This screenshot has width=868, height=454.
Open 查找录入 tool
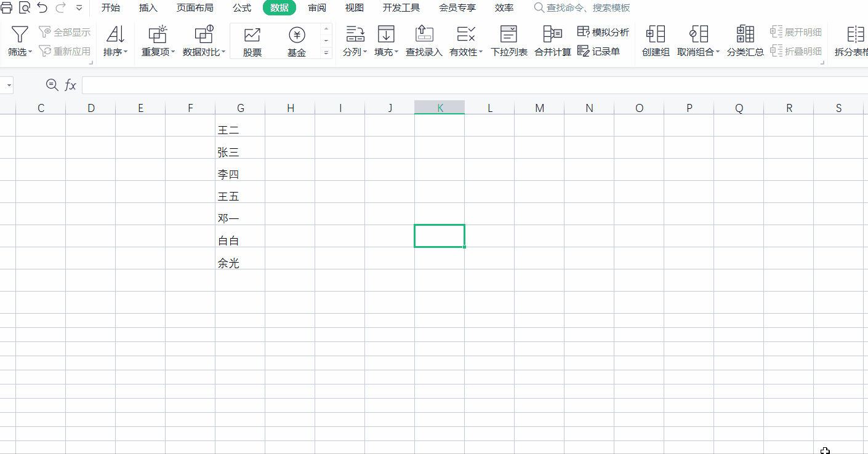[424, 41]
